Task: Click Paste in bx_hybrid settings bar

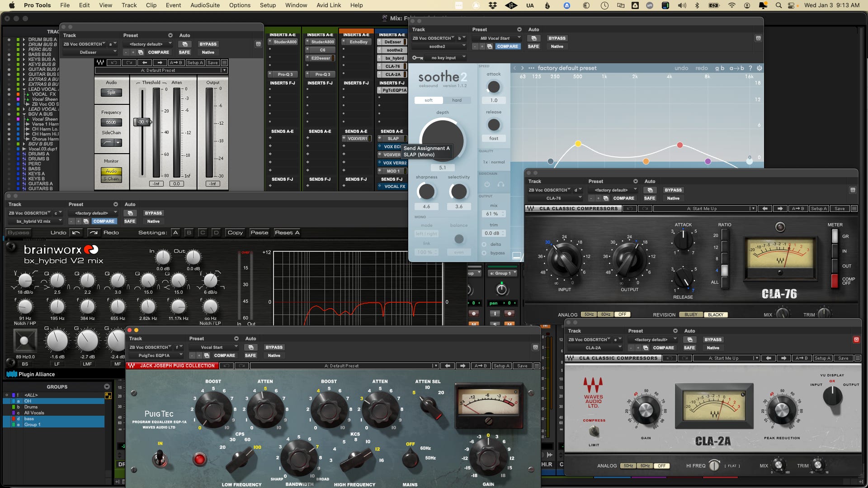Action: [x=259, y=233]
